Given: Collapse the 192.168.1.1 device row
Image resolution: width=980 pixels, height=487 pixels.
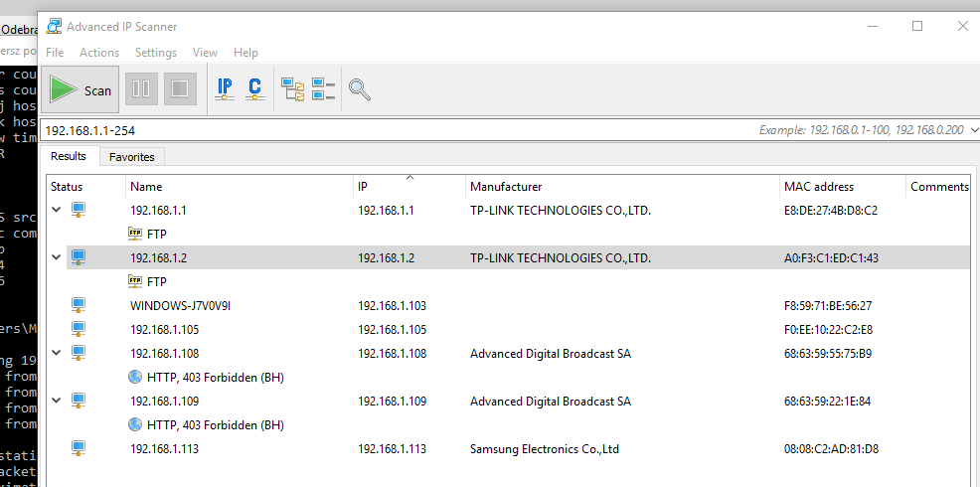Looking at the screenshot, I should pyautogui.click(x=57, y=210).
